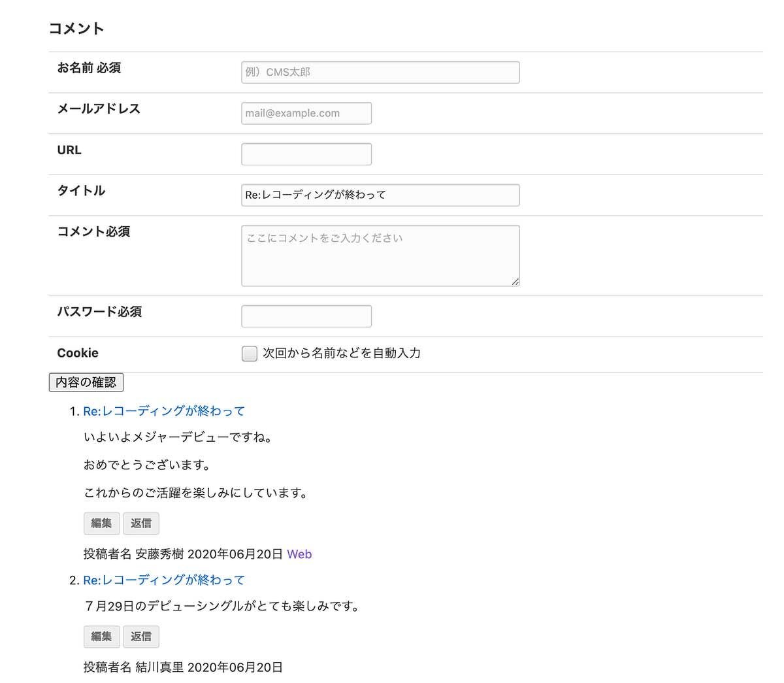784x683 pixels.
Task: Click the コメント必須 field label
Action: click(93, 231)
